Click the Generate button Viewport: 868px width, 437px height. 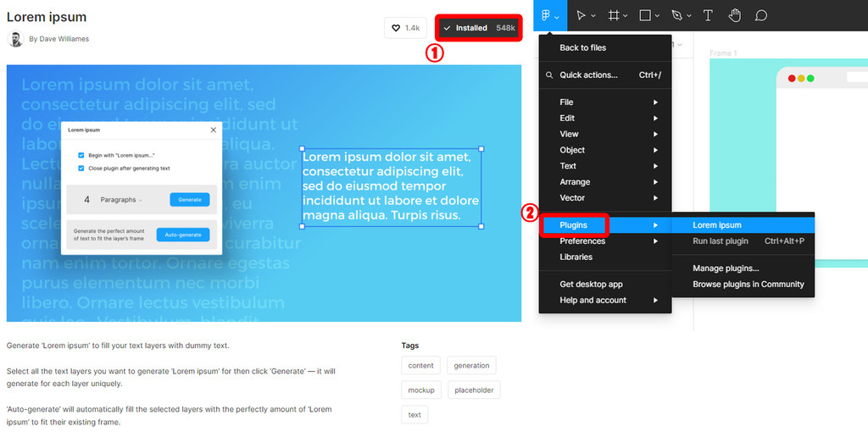[190, 200]
